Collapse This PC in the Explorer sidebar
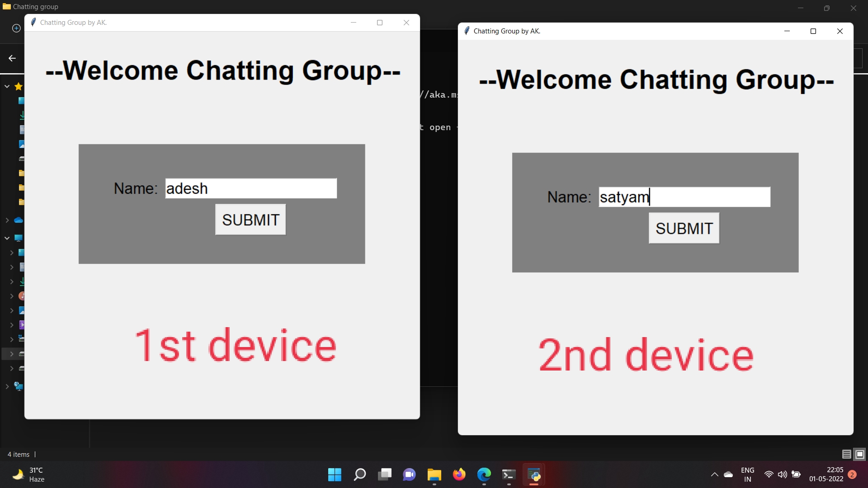 [x=7, y=238]
